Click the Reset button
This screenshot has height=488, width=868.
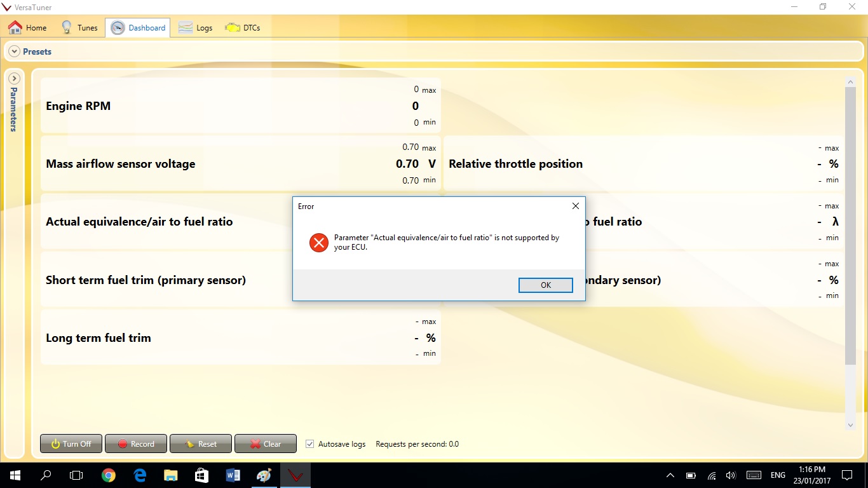201,444
